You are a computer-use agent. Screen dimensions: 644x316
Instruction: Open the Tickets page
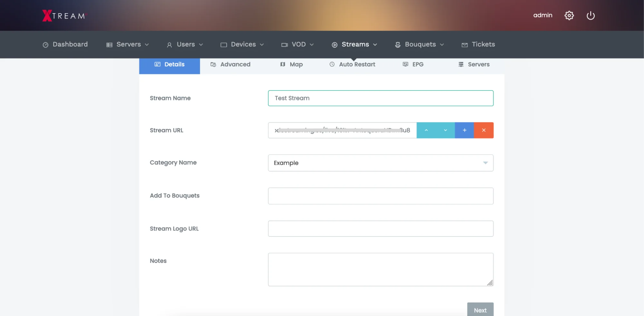pyautogui.click(x=478, y=44)
